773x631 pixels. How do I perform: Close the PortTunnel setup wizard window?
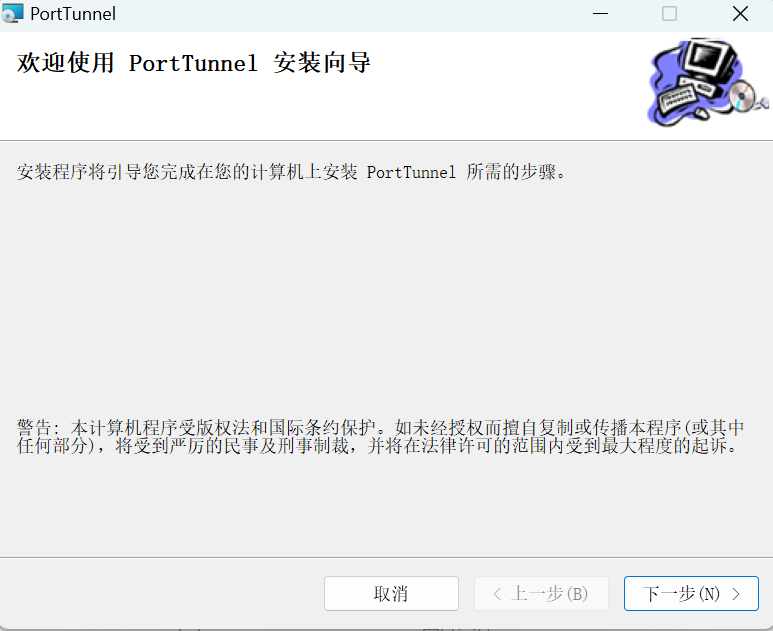[x=740, y=14]
